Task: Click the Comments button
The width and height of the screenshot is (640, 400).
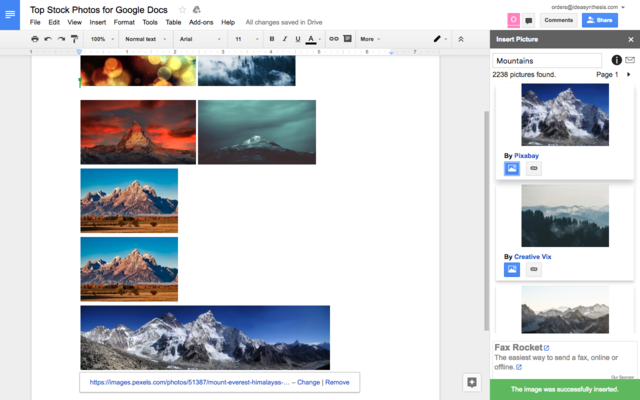Action: [558, 20]
